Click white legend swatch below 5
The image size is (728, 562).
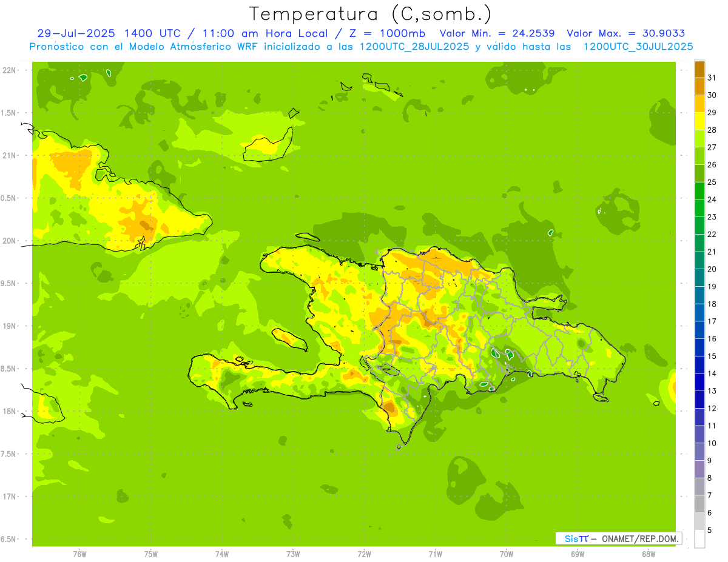coord(699,538)
